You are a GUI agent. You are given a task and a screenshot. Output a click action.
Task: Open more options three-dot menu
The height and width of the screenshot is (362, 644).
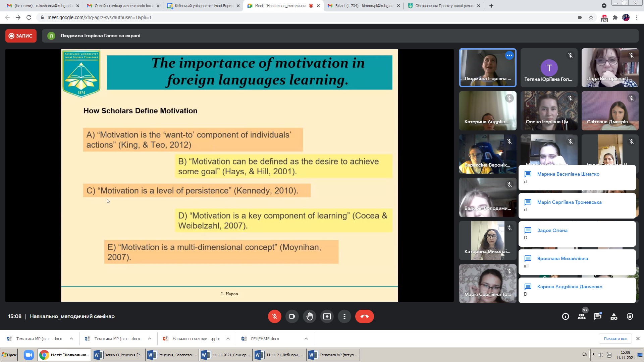tap(344, 316)
